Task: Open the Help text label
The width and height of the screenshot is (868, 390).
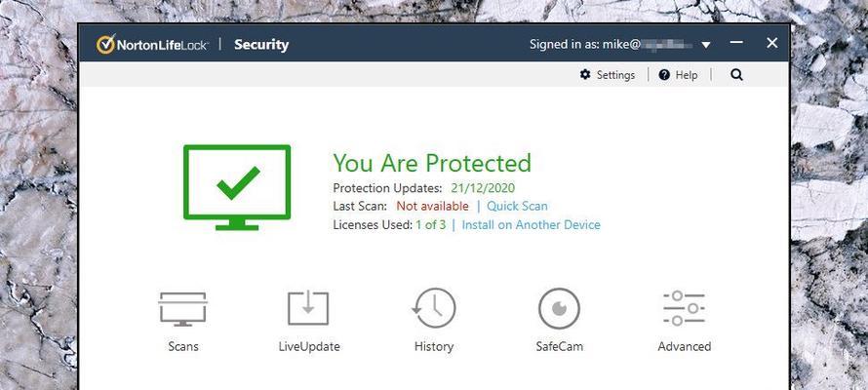Action: point(687,75)
